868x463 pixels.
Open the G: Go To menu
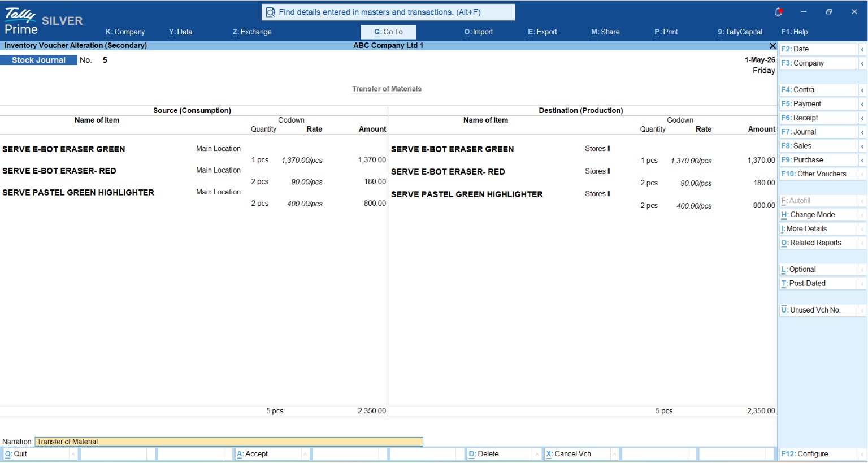tap(388, 32)
